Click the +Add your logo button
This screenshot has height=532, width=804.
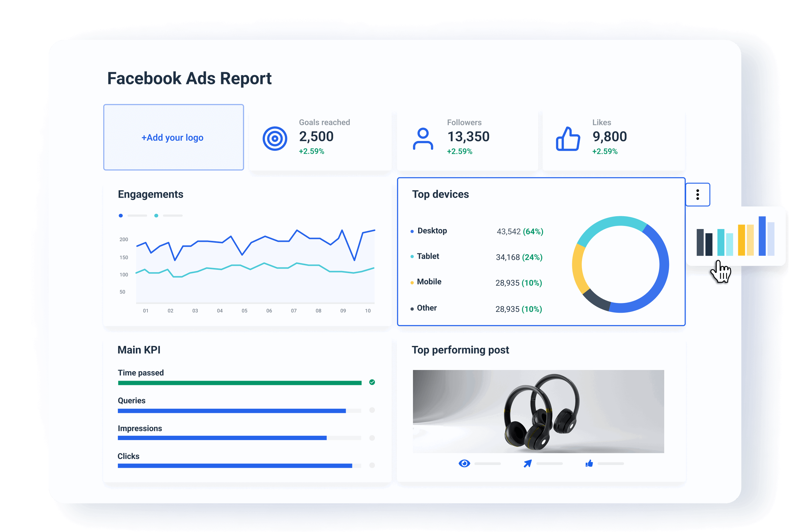tap(173, 137)
